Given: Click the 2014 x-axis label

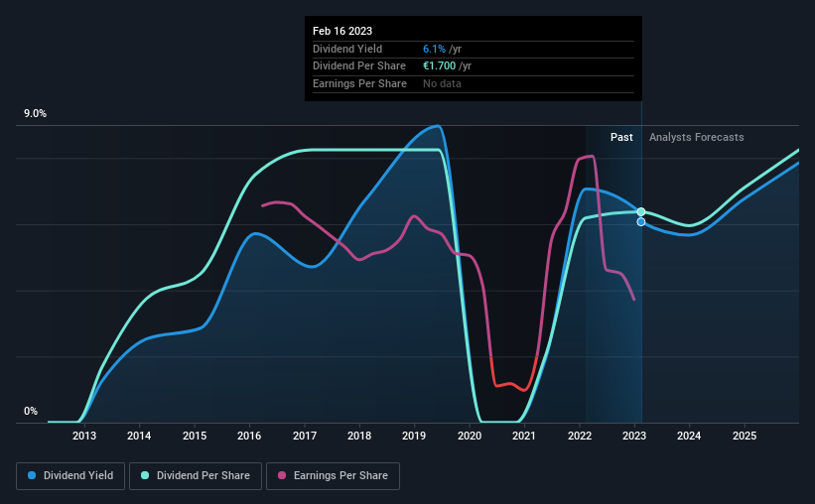Looking at the screenshot, I should 139,436.
